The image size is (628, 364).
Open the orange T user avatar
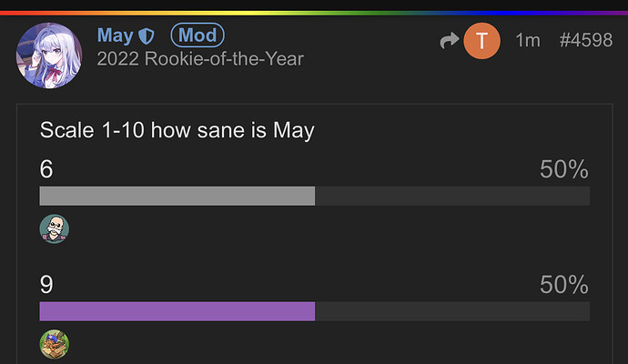point(481,40)
